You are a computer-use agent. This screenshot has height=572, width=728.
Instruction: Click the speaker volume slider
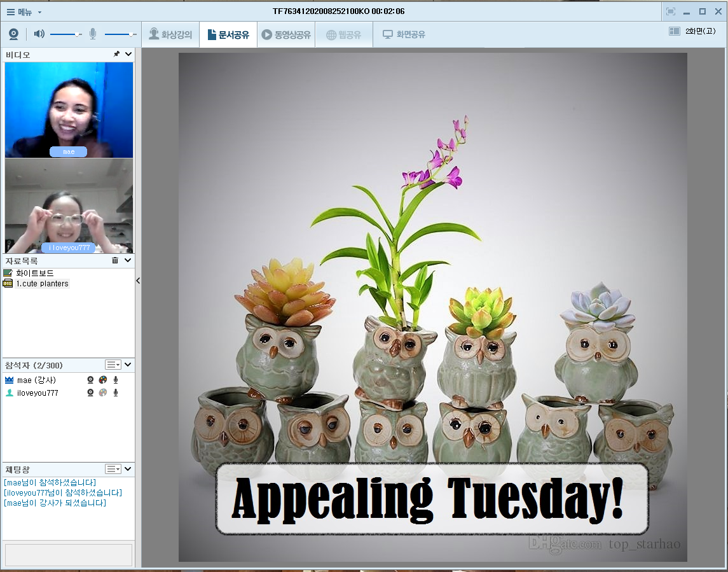(x=65, y=34)
